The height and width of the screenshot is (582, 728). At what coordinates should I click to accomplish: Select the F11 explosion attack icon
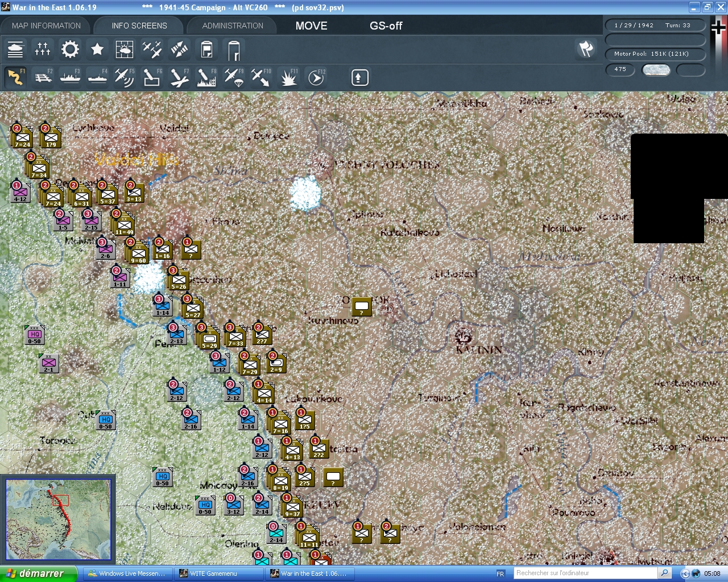[288, 77]
